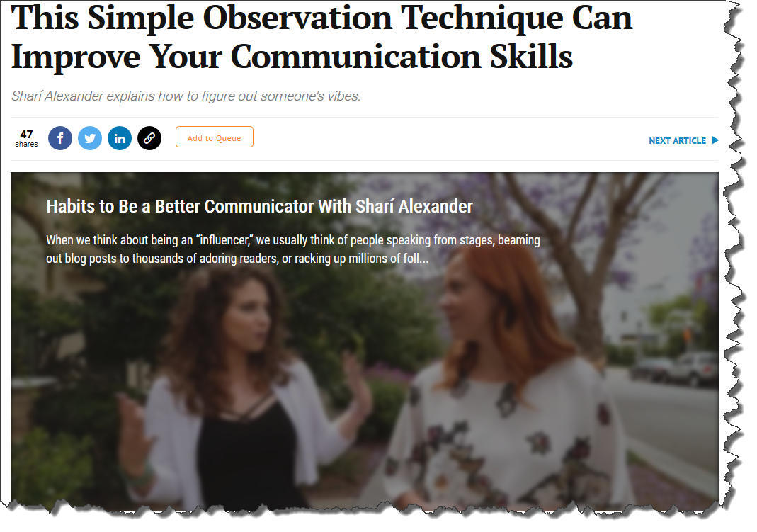Share the article on Facebook
The image size is (757, 532).
60,139
